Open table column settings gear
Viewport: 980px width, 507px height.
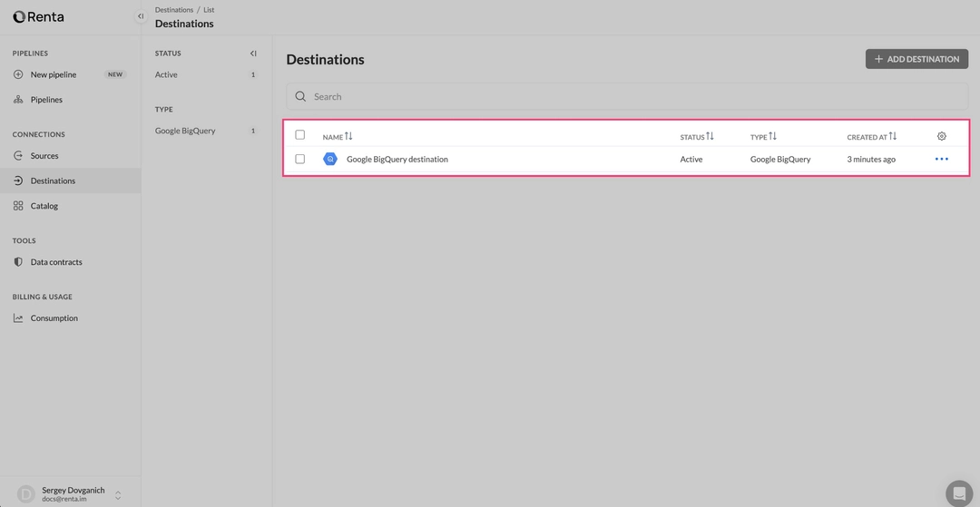pyautogui.click(x=942, y=136)
